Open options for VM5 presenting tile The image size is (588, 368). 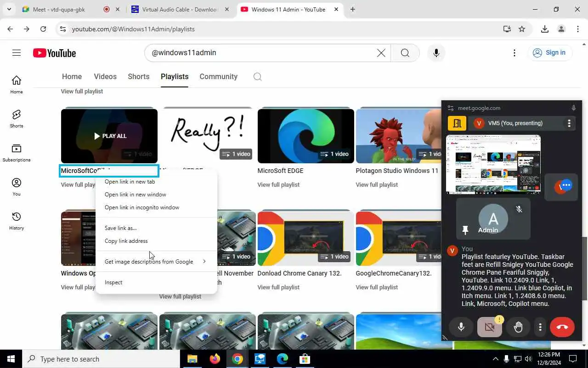(569, 123)
